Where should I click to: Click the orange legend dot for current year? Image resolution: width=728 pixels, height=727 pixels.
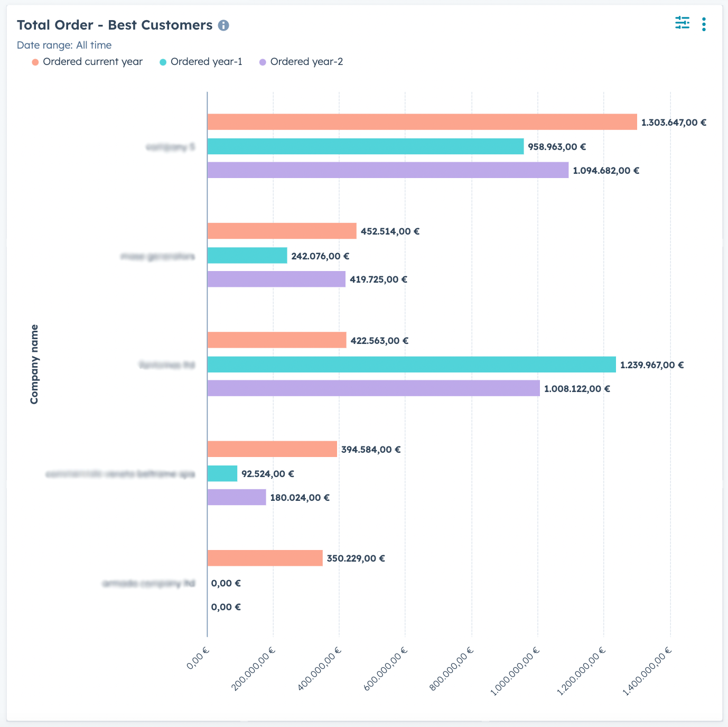pyautogui.click(x=35, y=62)
